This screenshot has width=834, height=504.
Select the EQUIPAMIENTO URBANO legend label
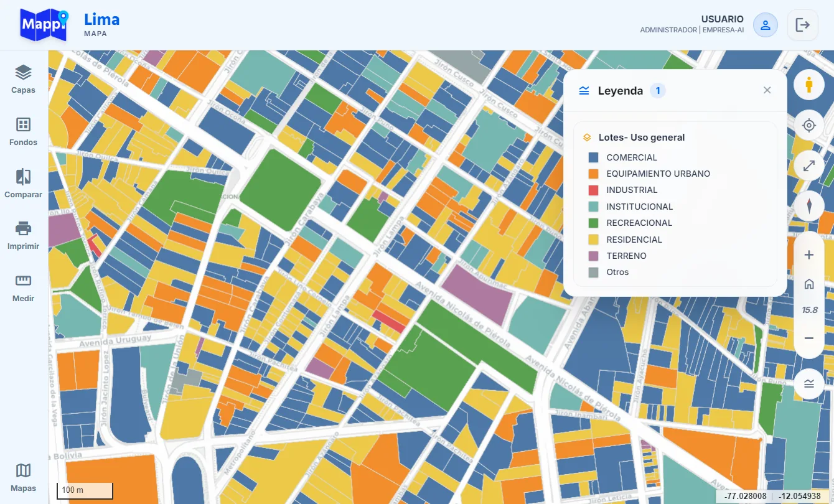pyautogui.click(x=658, y=174)
